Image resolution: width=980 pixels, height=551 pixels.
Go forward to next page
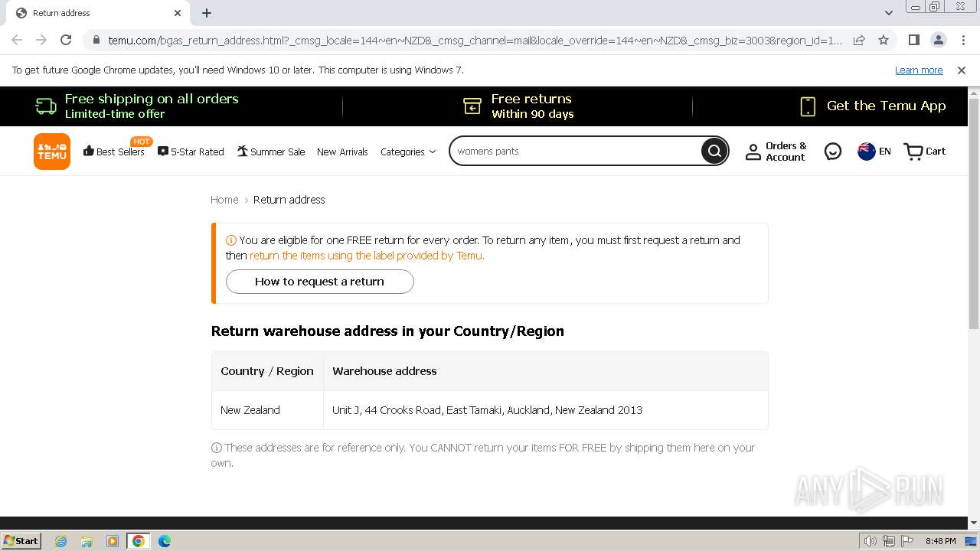[41, 40]
